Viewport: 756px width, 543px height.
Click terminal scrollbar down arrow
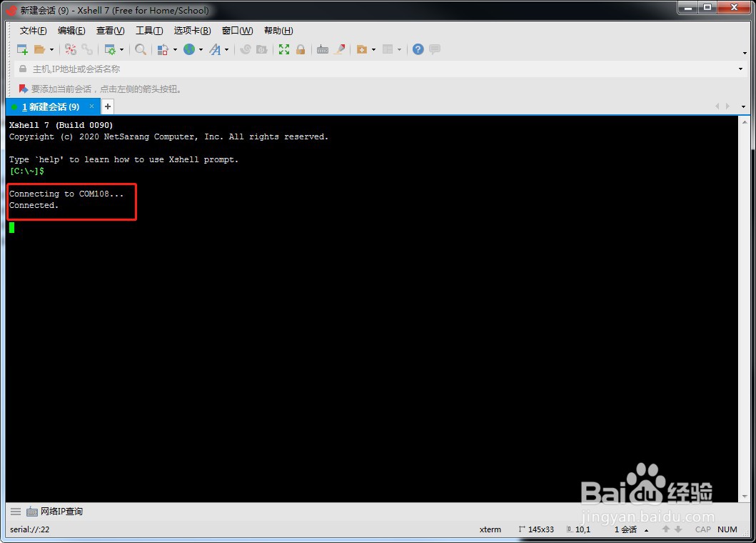click(745, 496)
